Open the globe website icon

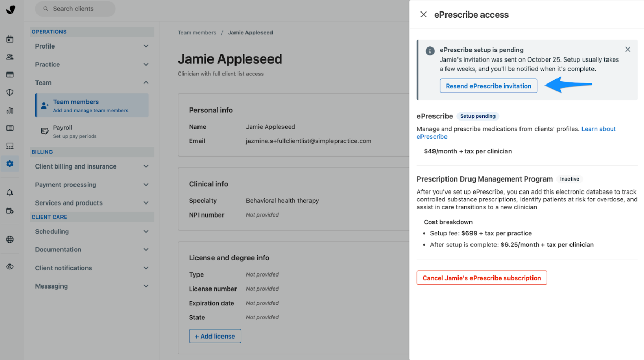9,239
